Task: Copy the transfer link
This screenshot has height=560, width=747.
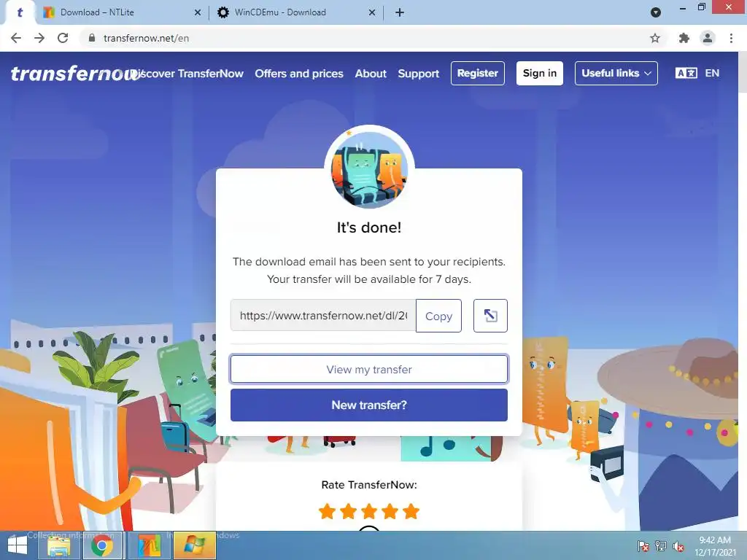Action: [x=438, y=316]
